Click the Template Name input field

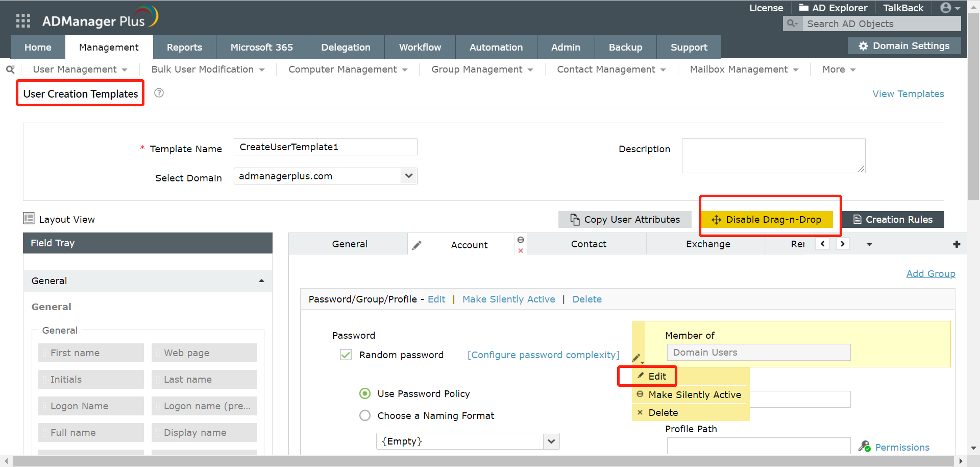click(326, 147)
